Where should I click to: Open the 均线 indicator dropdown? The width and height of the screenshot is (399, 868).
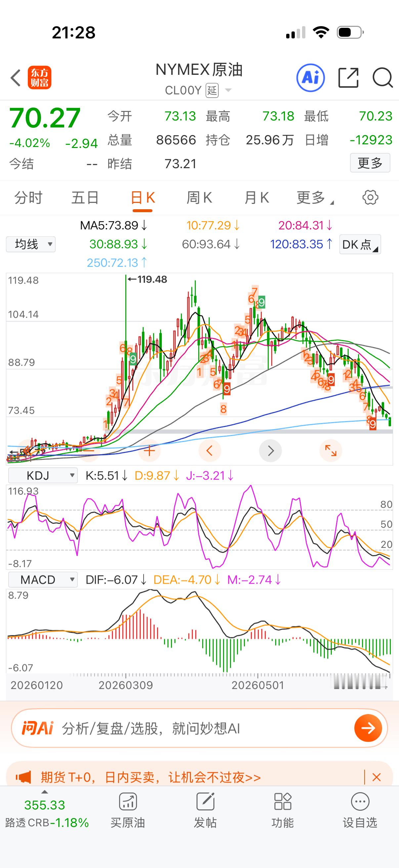31,244
